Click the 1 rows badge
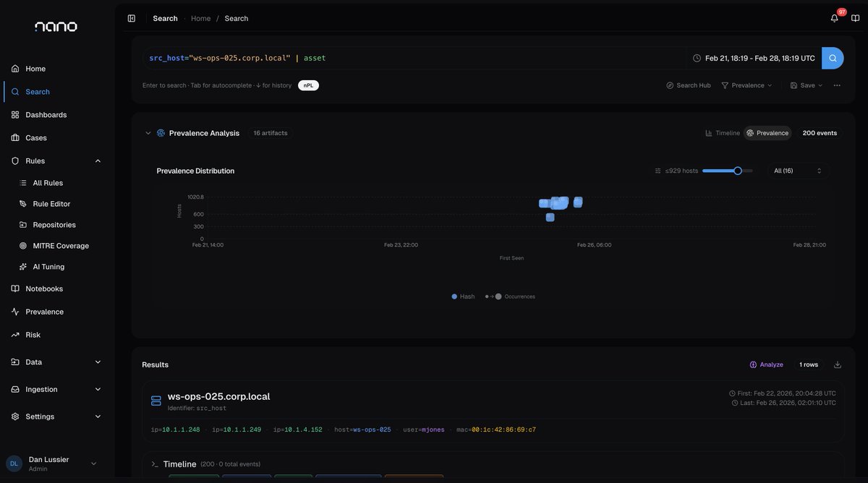 coord(809,364)
